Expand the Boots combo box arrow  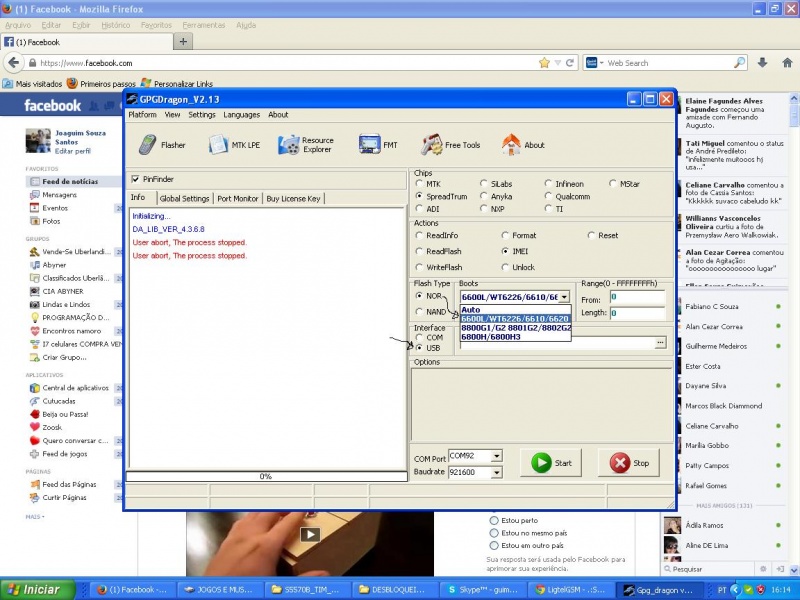564,297
